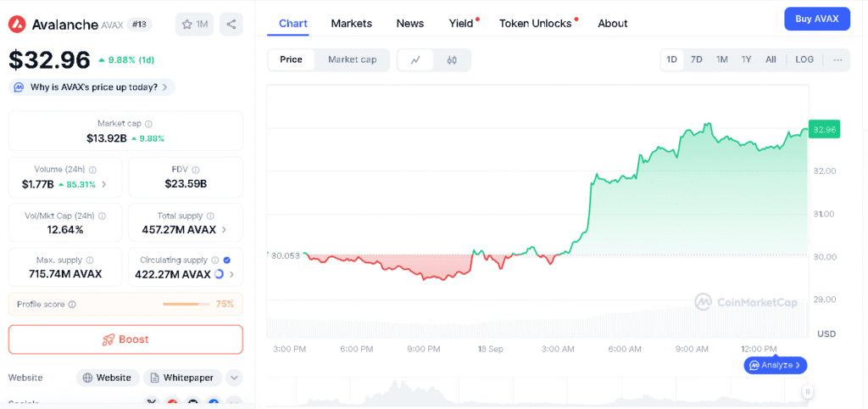Select 1D time range
Image resolution: width=868 pixels, height=409 pixels.
tap(671, 60)
